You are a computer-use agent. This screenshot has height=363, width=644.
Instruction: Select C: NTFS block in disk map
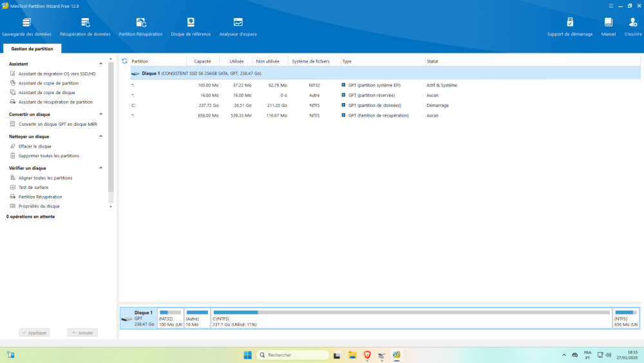411,319
